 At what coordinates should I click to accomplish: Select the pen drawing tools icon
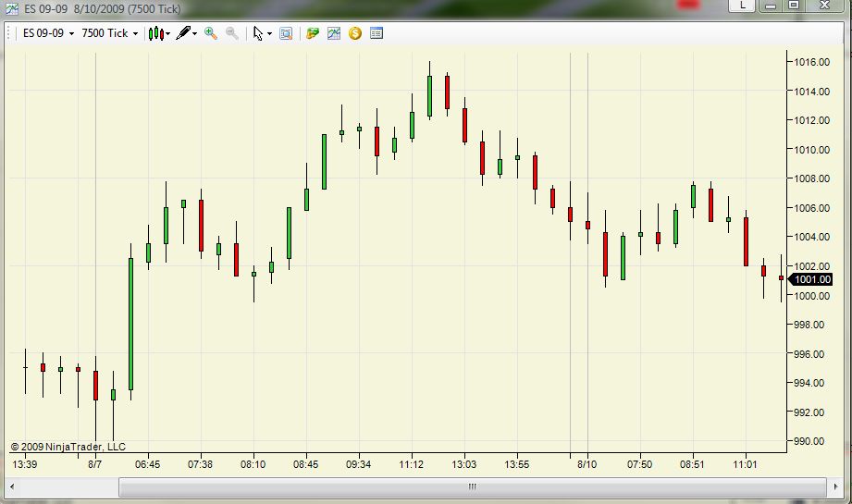183,33
